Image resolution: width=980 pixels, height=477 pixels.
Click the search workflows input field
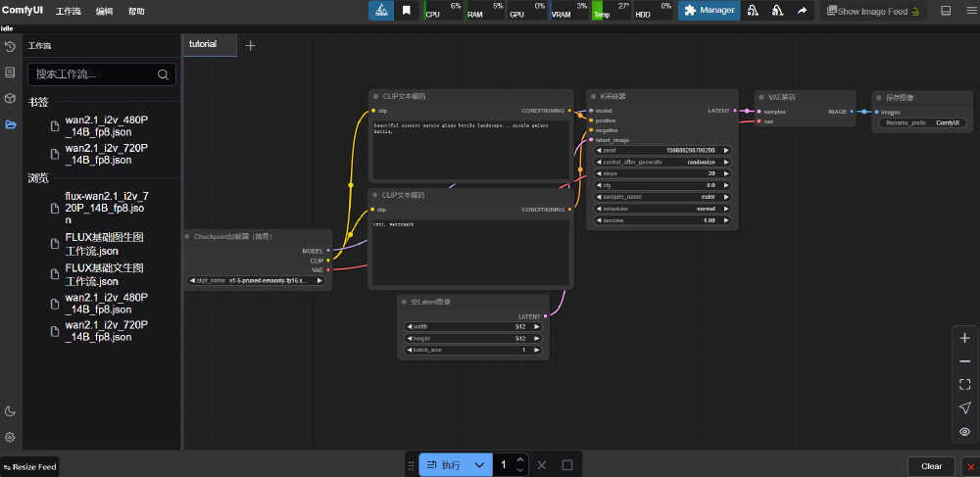coord(102,74)
